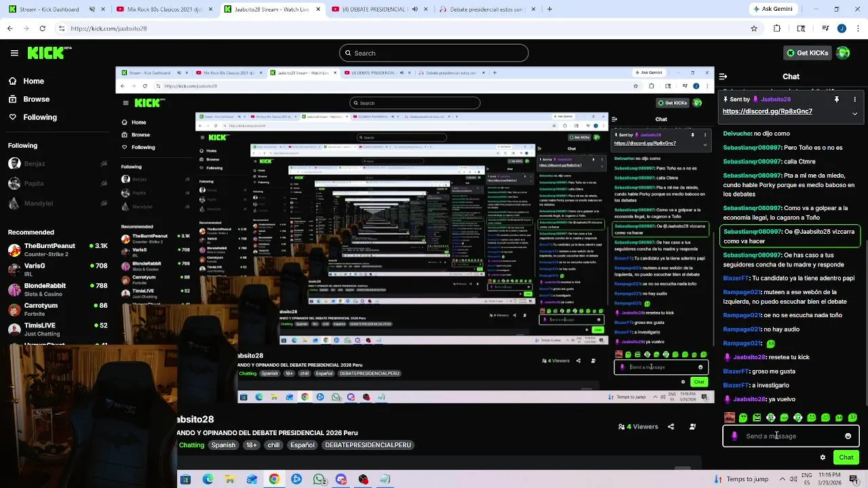This screenshot has width=868, height=488.
Task: Select the 18+ tag
Action: (x=252, y=445)
